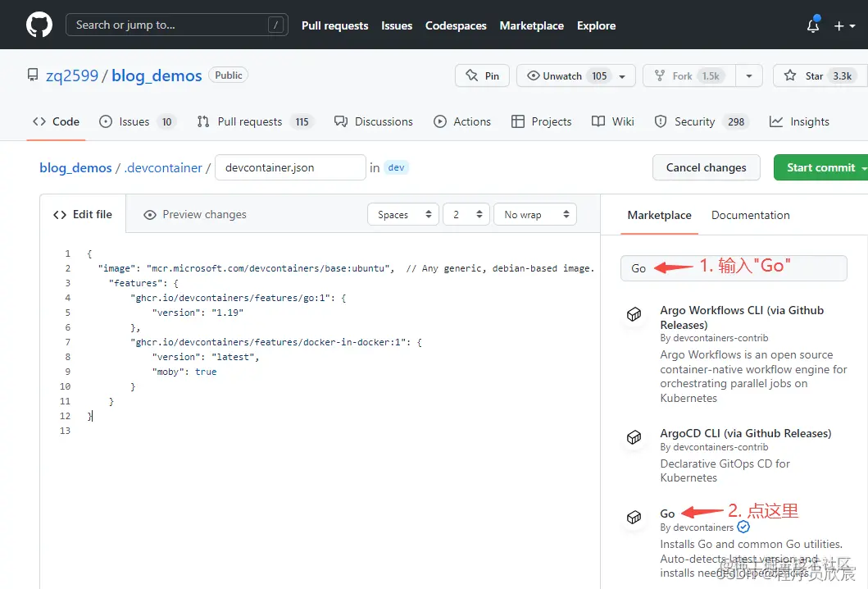The width and height of the screenshot is (868, 589).
Task: Edit the devcontainer.json filename field
Action: coord(290,167)
